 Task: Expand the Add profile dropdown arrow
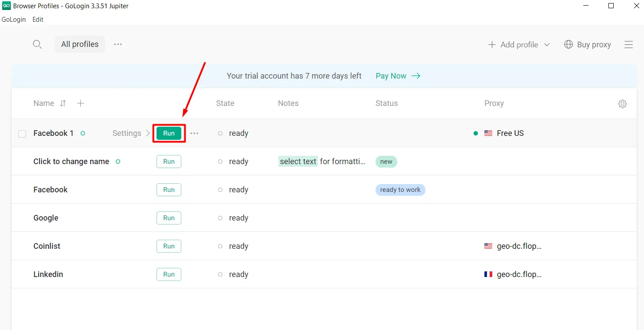pos(547,45)
